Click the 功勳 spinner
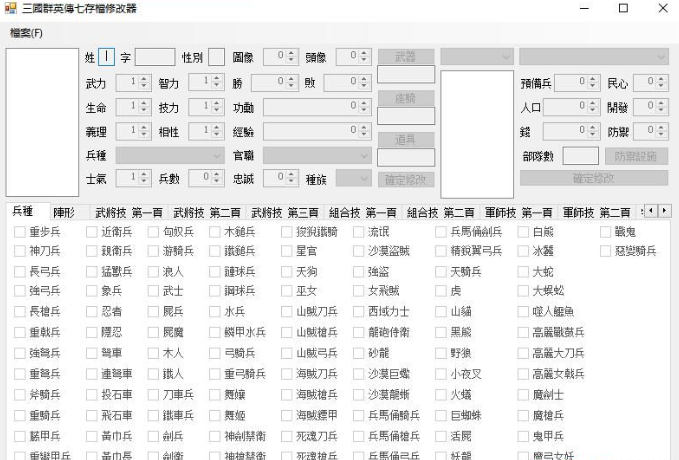679x460 pixels. click(x=317, y=107)
